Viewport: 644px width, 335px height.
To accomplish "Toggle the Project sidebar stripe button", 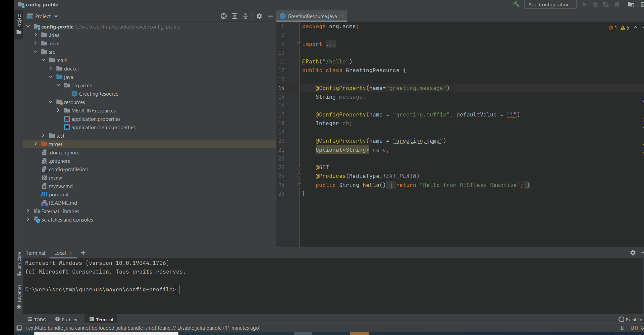I will click(19, 23).
